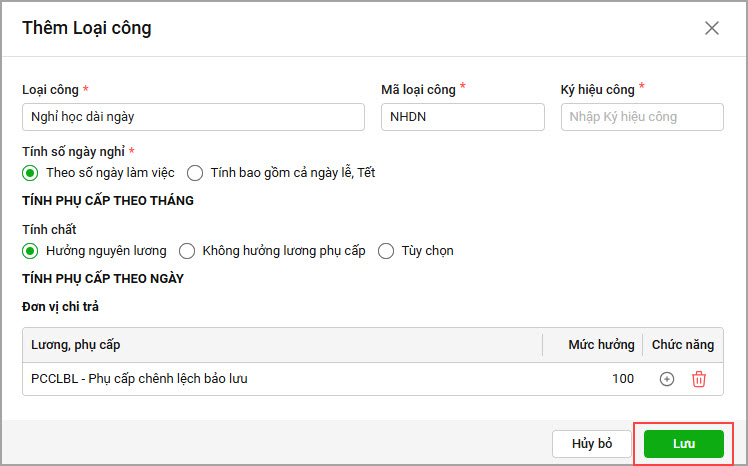Select Theo số ngày làm việc radio
Screen dimensions: 748x466
pyautogui.click(x=30, y=173)
